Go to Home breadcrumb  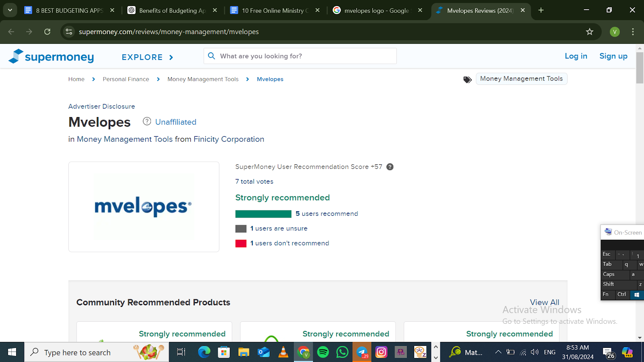[x=76, y=79]
